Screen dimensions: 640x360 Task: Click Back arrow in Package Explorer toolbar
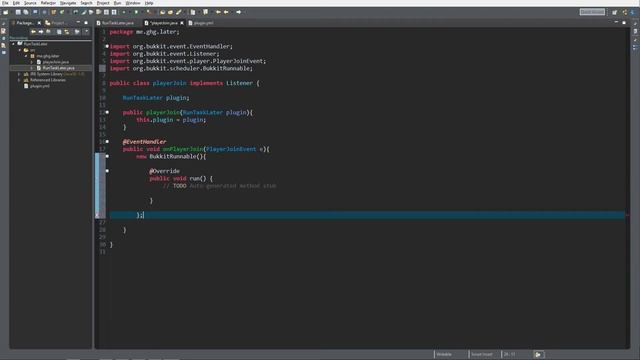33,31
